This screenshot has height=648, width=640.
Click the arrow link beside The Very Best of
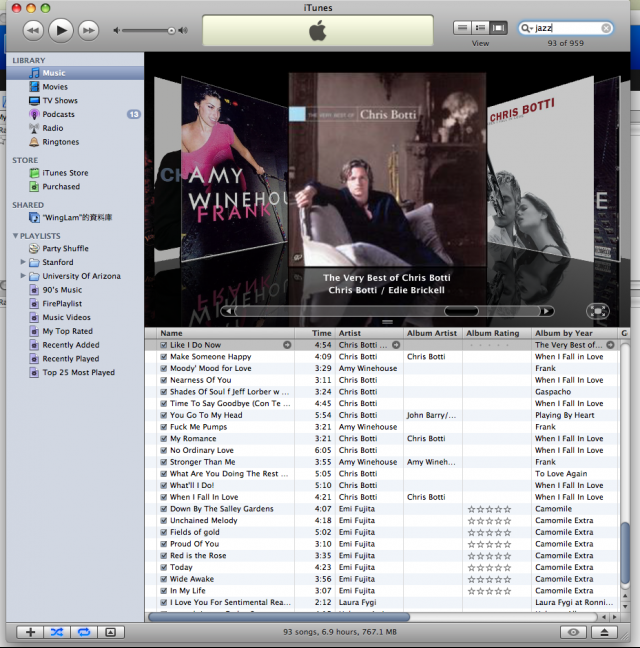pyautogui.click(x=610, y=345)
